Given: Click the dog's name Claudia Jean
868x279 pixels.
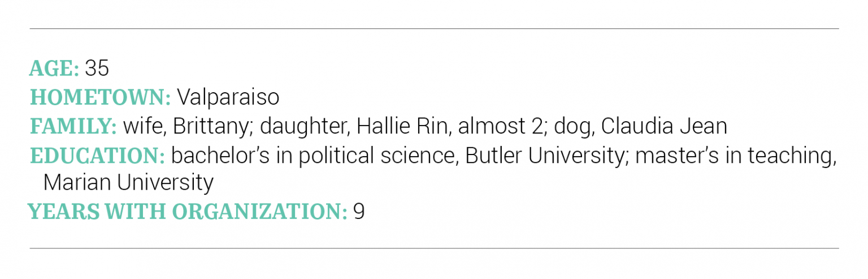Looking at the screenshot, I should point(663,126).
